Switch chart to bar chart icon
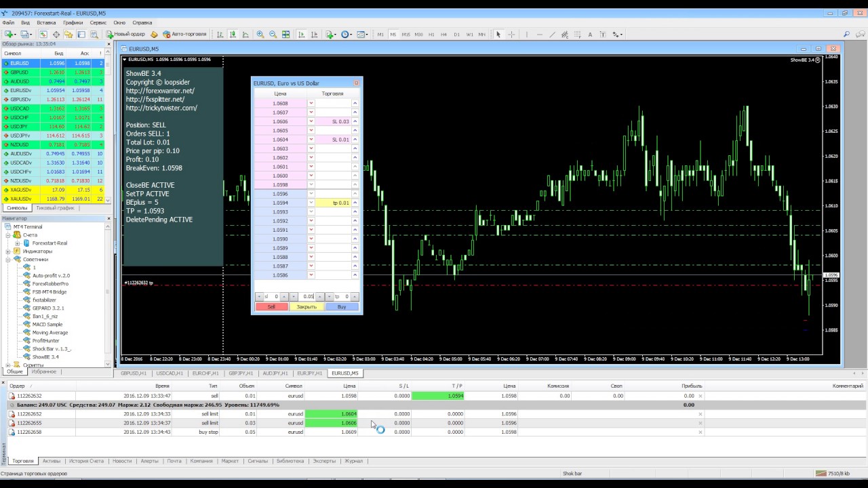Image resolution: width=868 pixels, height=488 pixels. pos(220,34)
